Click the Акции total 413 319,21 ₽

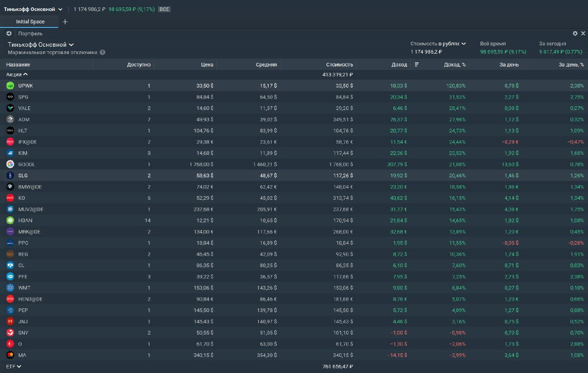pyautogui.click(x=338, y=74)
